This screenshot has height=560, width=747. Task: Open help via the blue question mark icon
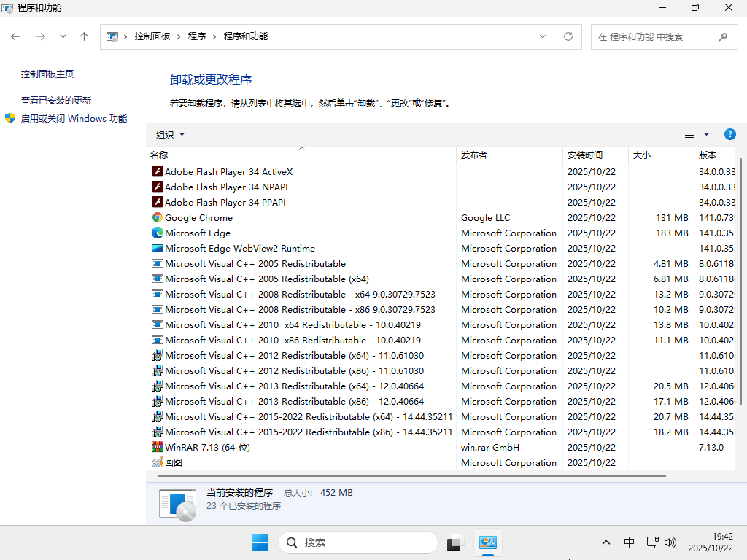point(730,134)
